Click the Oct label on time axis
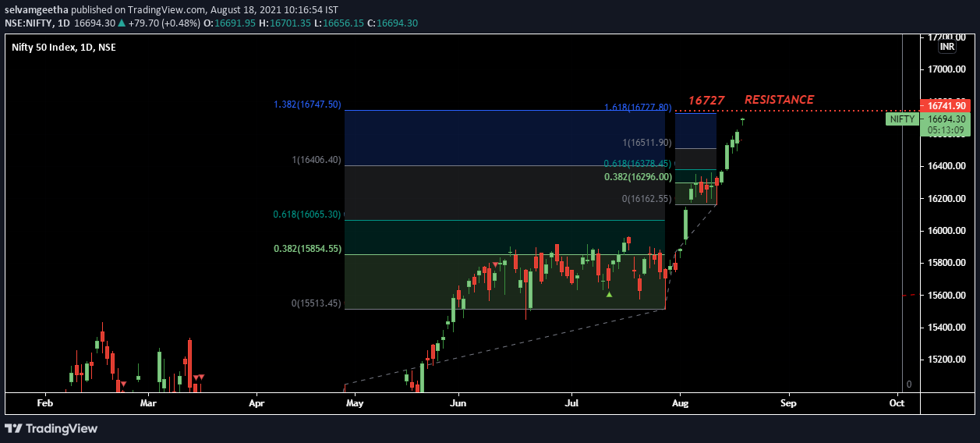The image size is (980, 443). (x=897, y=404)
